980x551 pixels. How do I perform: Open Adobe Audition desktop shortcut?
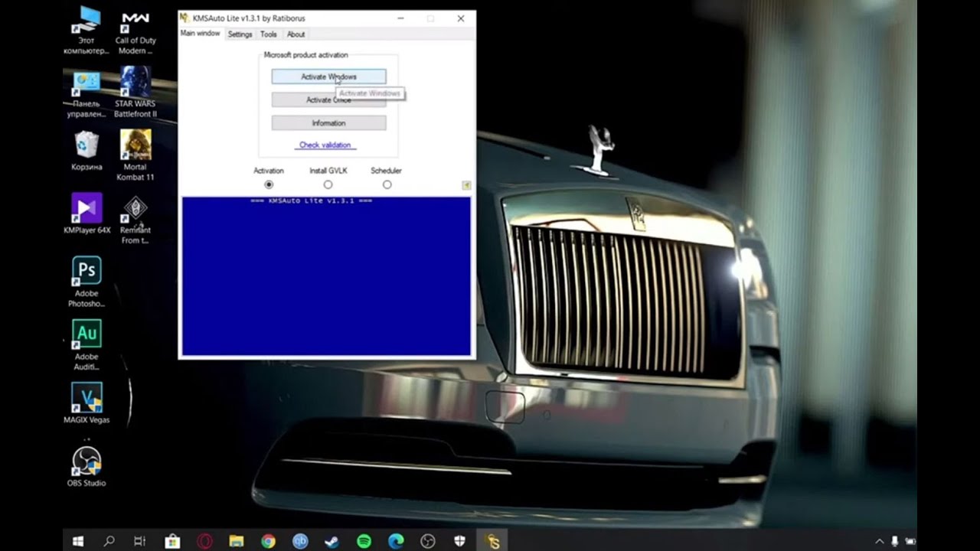[87, 345]
